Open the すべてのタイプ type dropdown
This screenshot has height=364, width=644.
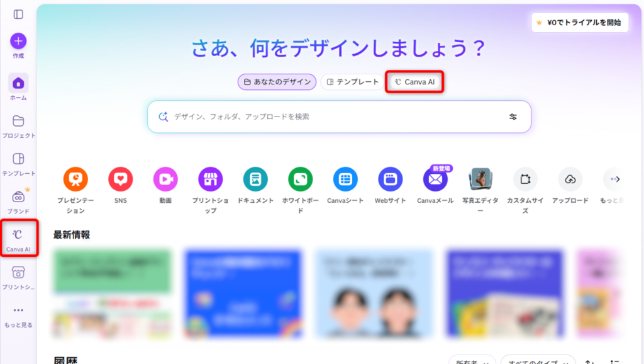538,360
